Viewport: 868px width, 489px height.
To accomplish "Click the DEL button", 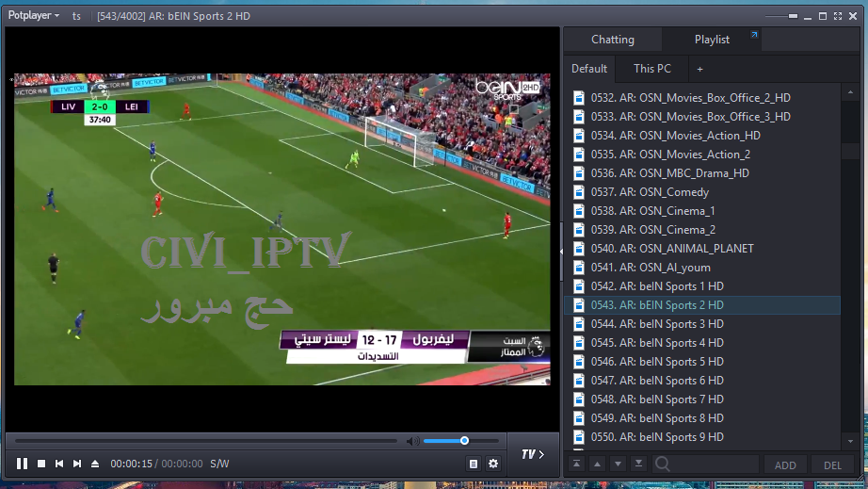I will (x=832, y=465).
